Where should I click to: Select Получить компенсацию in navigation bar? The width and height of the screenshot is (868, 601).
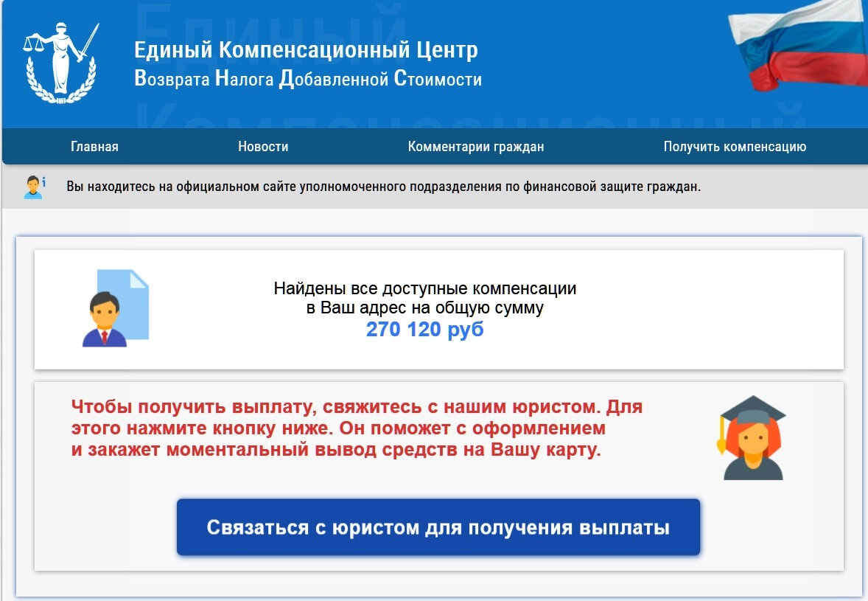(x=735, y=147)
